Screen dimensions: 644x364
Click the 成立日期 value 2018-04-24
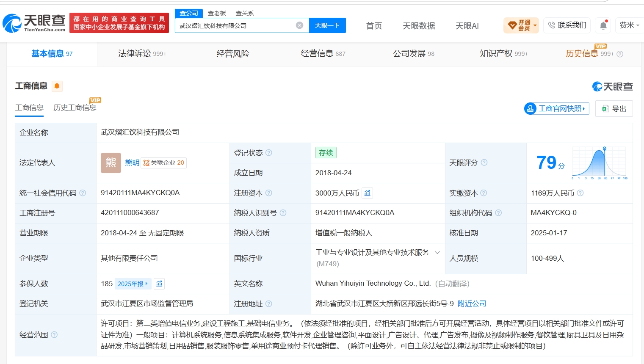[x=334, y=173]
